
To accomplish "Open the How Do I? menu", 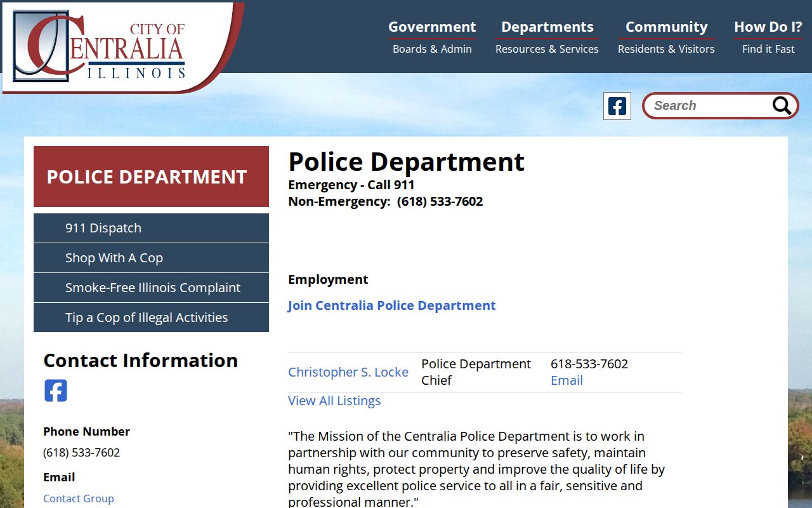I will (x=768, y=37).
